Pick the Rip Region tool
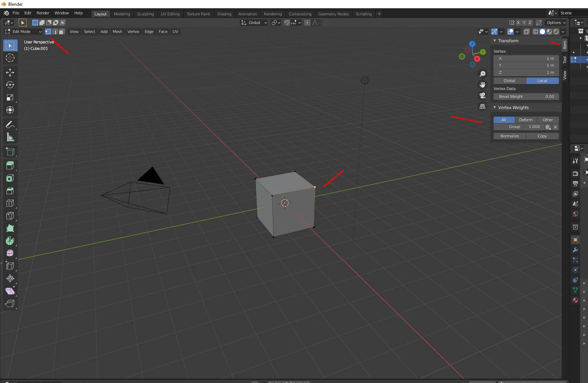This screenshot has width=588, height=383. [x=10, y=304]
